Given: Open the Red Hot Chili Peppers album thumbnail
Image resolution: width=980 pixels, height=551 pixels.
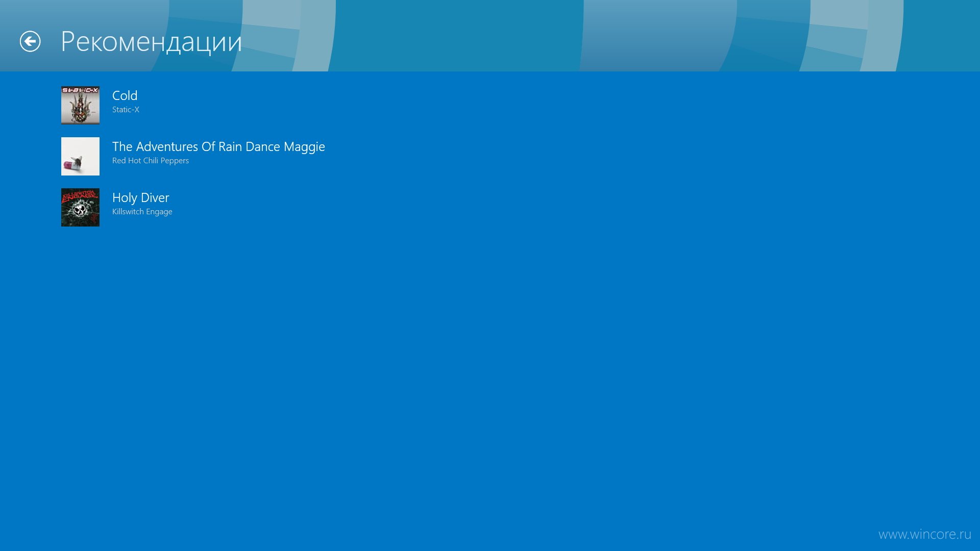Looking at the screenshot, I should pyautogui.click(x=80, y=156).
